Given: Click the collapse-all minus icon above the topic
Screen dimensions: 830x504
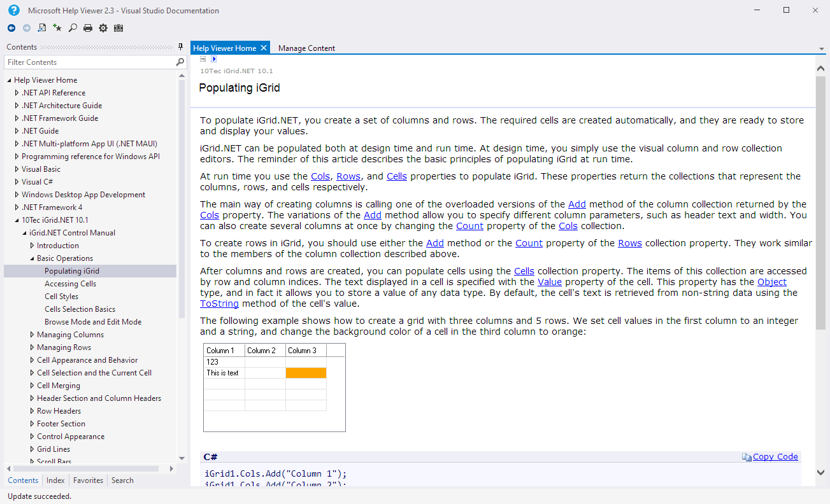Looking at the screenshot, I should pos(203,59).
